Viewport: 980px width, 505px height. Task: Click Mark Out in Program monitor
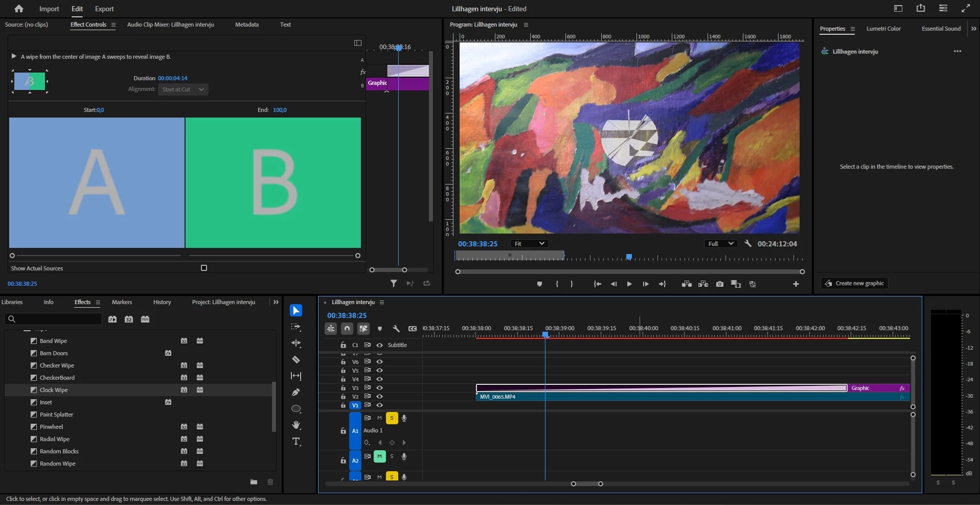(572, 284)
